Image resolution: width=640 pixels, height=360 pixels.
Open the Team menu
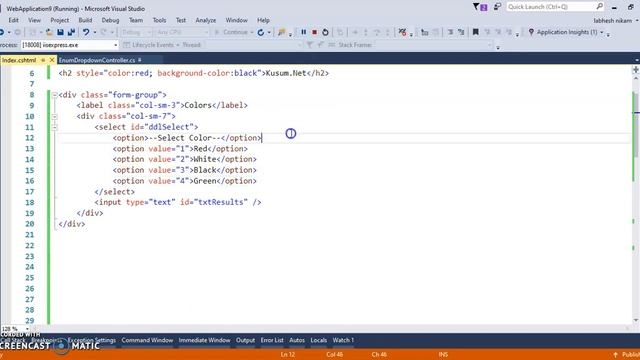[x=136, y=20]
